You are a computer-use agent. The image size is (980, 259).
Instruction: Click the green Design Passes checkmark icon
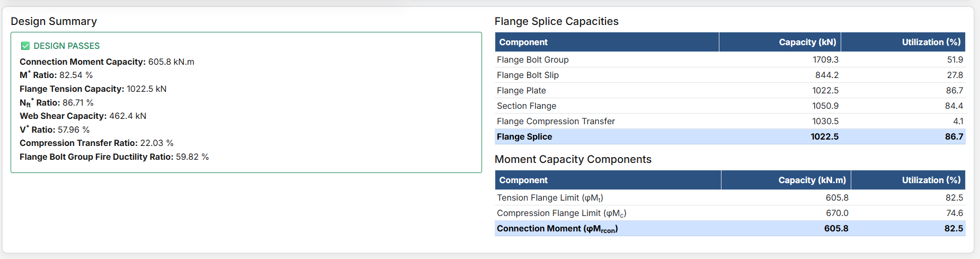coord(25,46)
